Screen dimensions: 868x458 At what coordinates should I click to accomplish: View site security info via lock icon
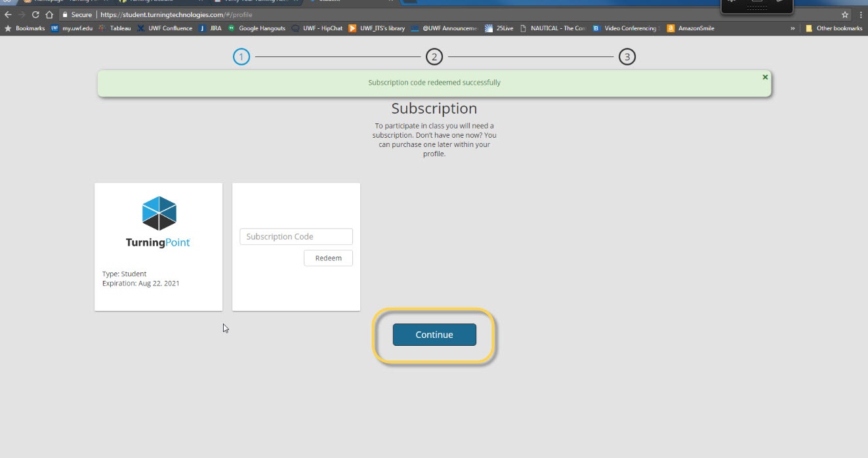[x=65, y=14]
